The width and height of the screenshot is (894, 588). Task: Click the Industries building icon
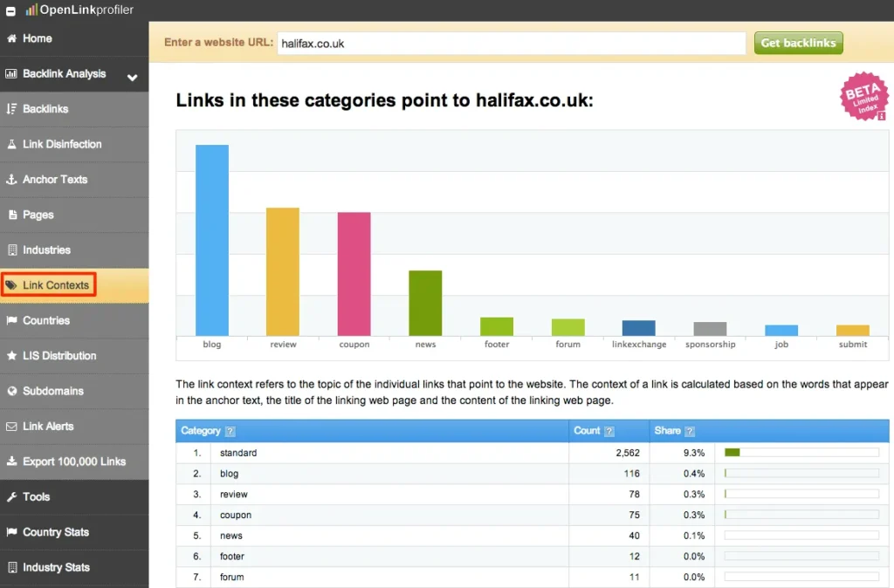coord(12,250)
